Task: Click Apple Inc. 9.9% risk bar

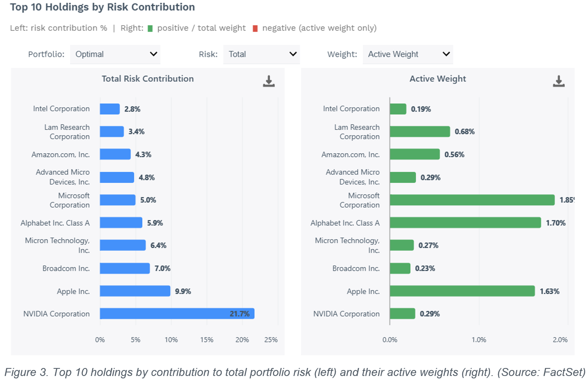Action: [x=135, y=291]
